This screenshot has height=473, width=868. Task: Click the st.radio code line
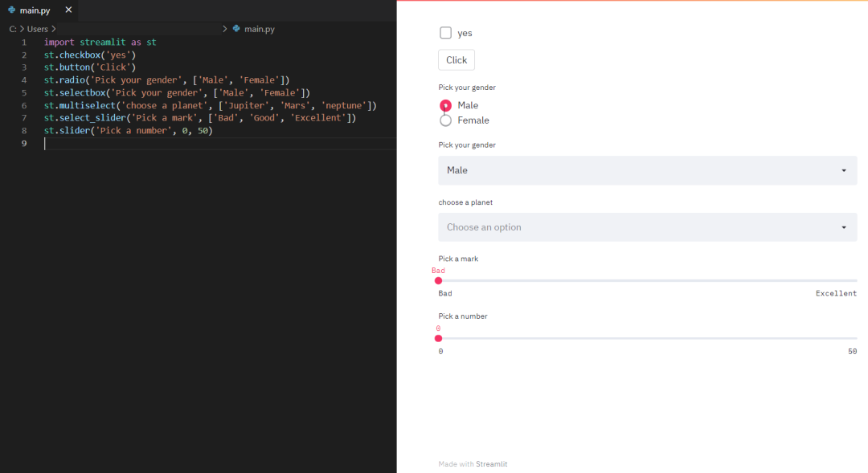click(x=166, y=80)
